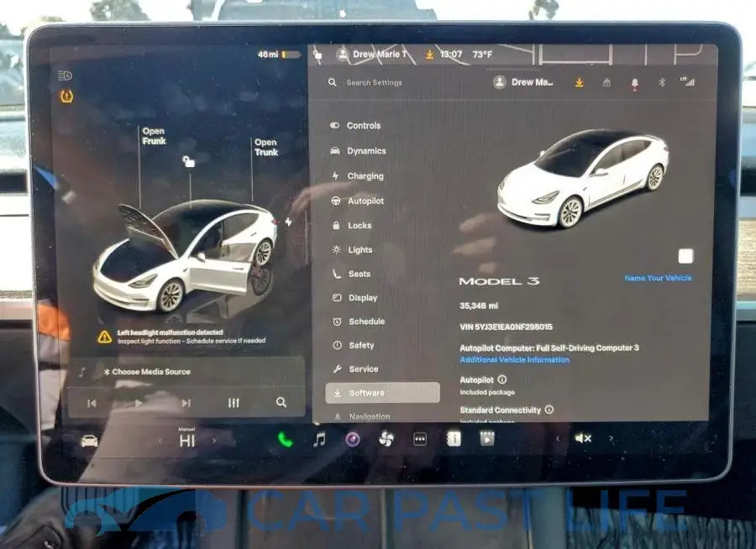Tap the LTE signal strength icon
756x549 pixels.
tap(687, 81)
